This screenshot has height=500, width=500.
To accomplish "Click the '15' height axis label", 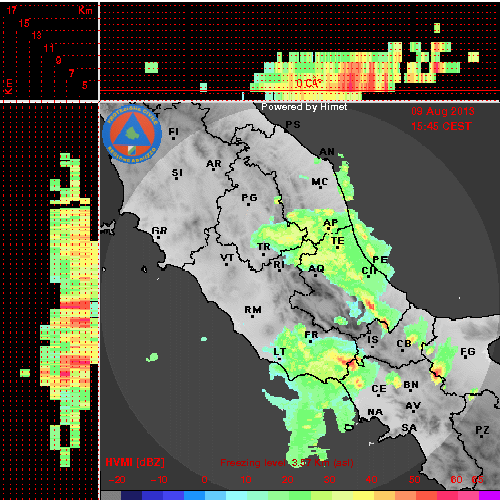I will [x=24, y=23].
